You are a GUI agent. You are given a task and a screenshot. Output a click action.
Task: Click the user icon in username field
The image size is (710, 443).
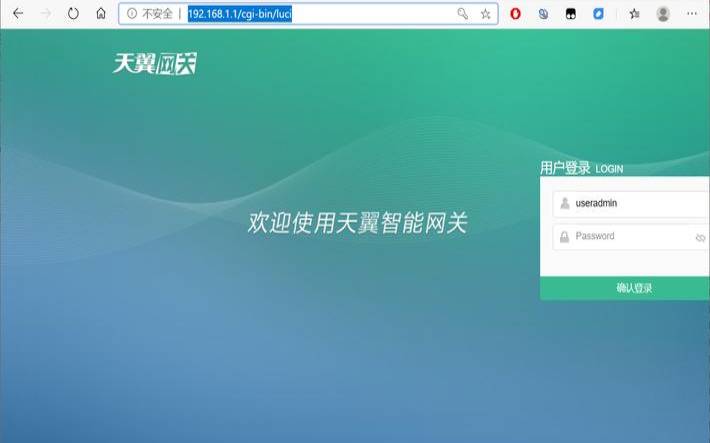tap(565, 203)
